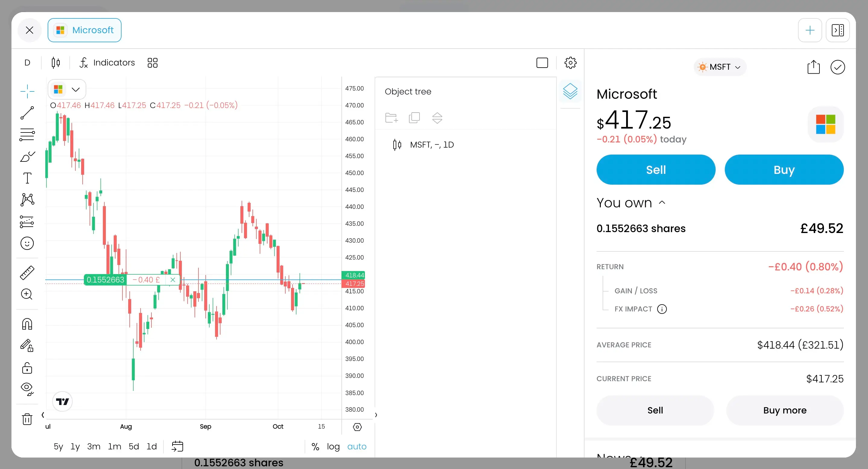Open the emoji icons tool
Image resolution: width=868 pixels, height=469 pixels.
[x=27, y=243]
